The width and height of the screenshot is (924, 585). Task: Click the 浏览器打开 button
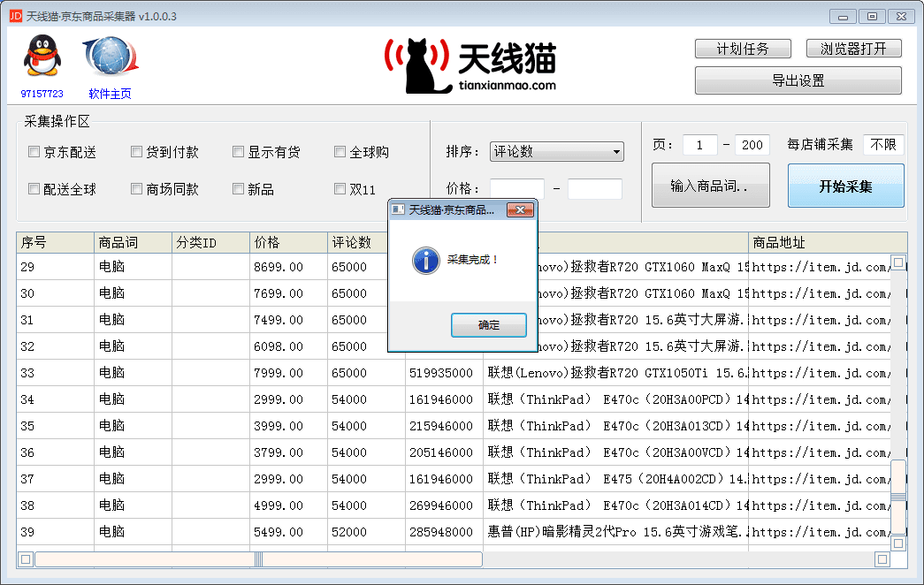coord(854,49)
